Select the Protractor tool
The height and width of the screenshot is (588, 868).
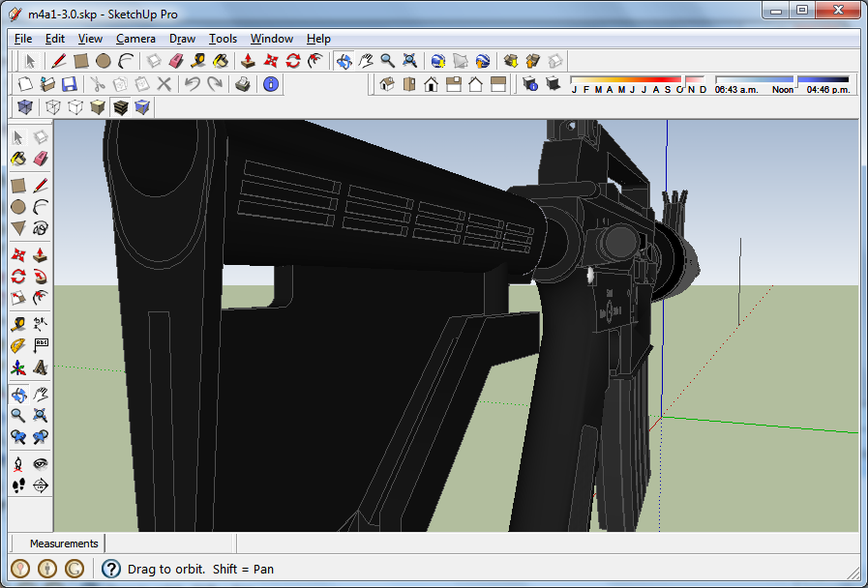[x=18, y=345]
